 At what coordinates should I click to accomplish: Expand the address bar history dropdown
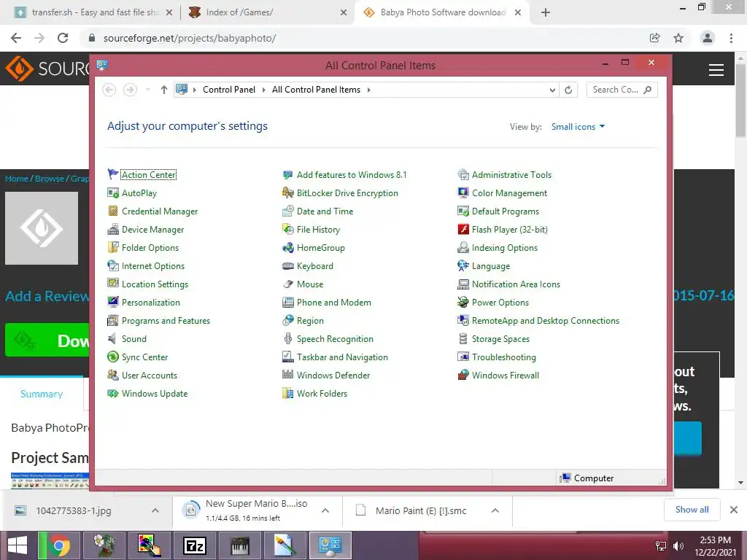click(x=552, y=90)
